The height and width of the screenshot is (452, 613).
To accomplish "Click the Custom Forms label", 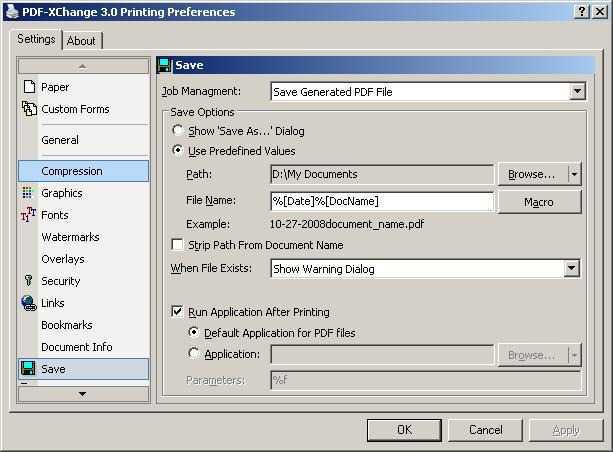I will tap(75, 109).
